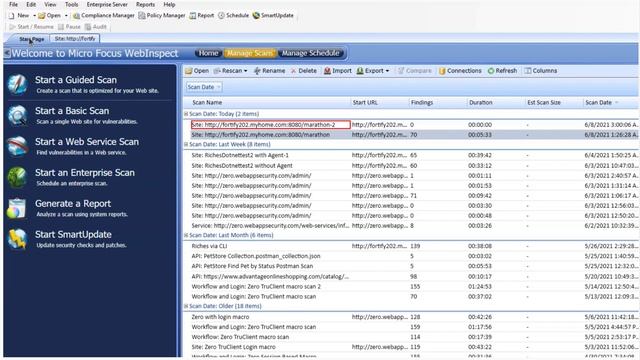Click the Start a Basic Scan icon
This screenshot has width=640, height=360.
click(x=17, y=115)
